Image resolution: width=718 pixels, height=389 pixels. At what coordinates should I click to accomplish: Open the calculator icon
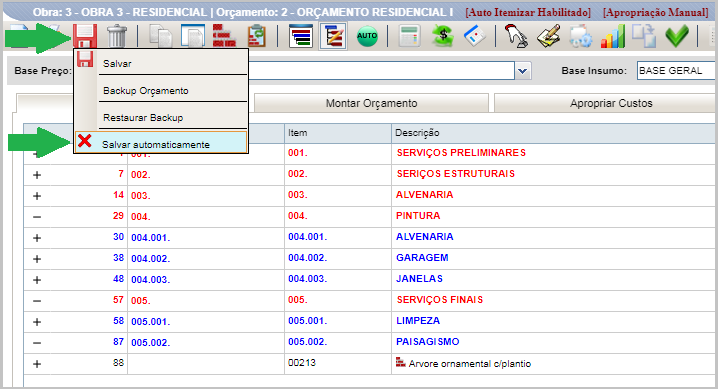(x=409, y=36)
